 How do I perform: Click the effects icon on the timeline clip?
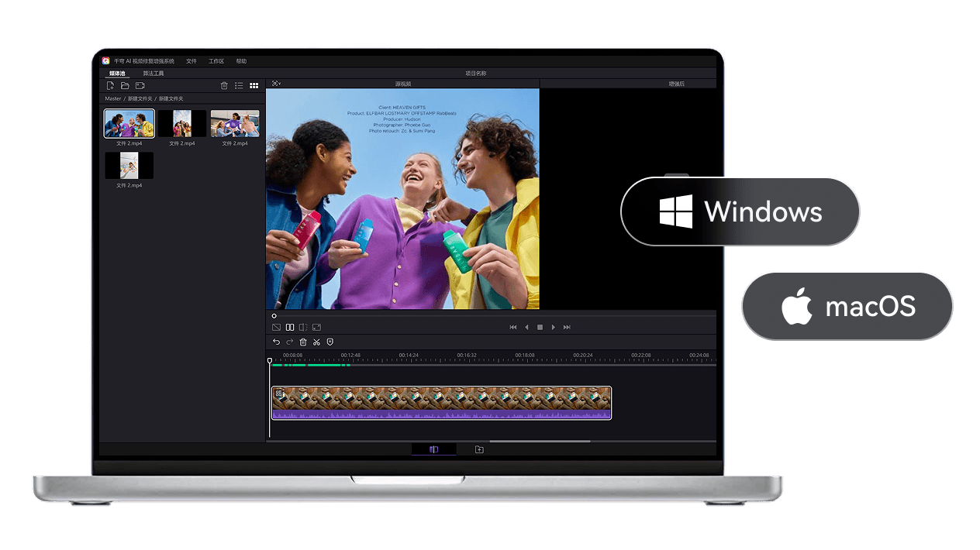click(x=279, y=394)
